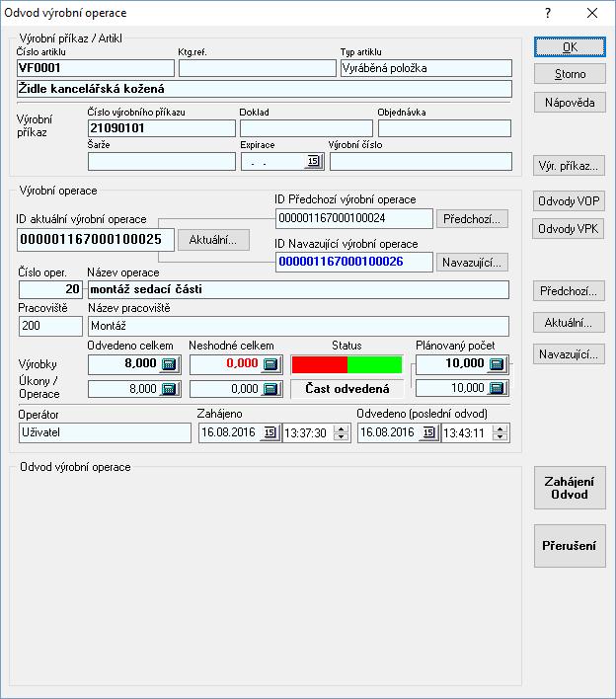Click the empty Doklad field
The width and height of the screenshot is (616, 699).
306,128
